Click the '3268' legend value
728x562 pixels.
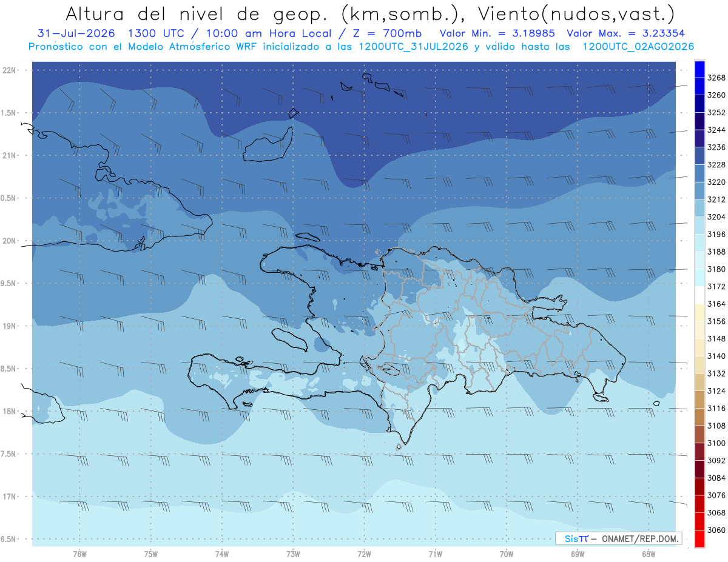(716, 78)
